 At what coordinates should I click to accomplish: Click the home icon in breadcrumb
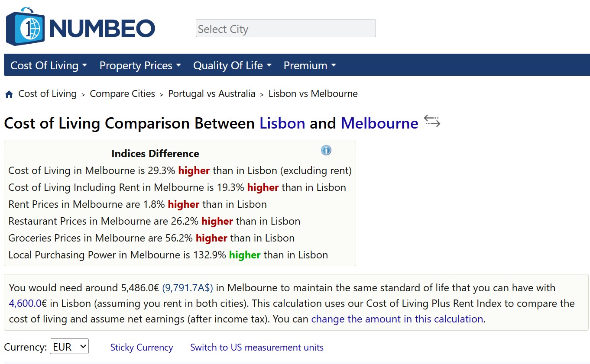coord(9,94)
